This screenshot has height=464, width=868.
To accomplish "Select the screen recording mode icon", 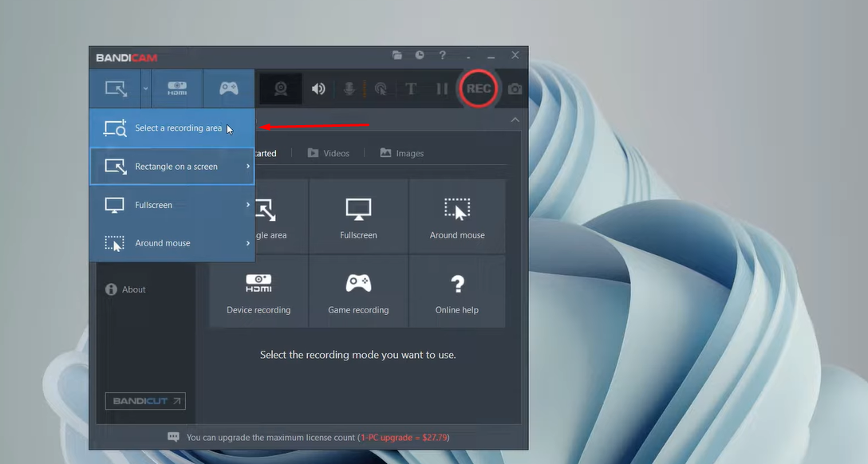I will 116,88.
